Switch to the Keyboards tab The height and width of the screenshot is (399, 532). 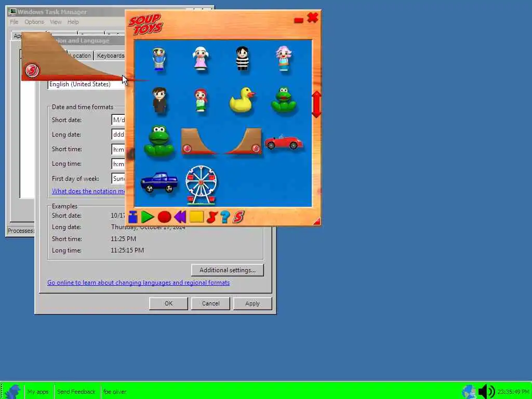(110, 56)
